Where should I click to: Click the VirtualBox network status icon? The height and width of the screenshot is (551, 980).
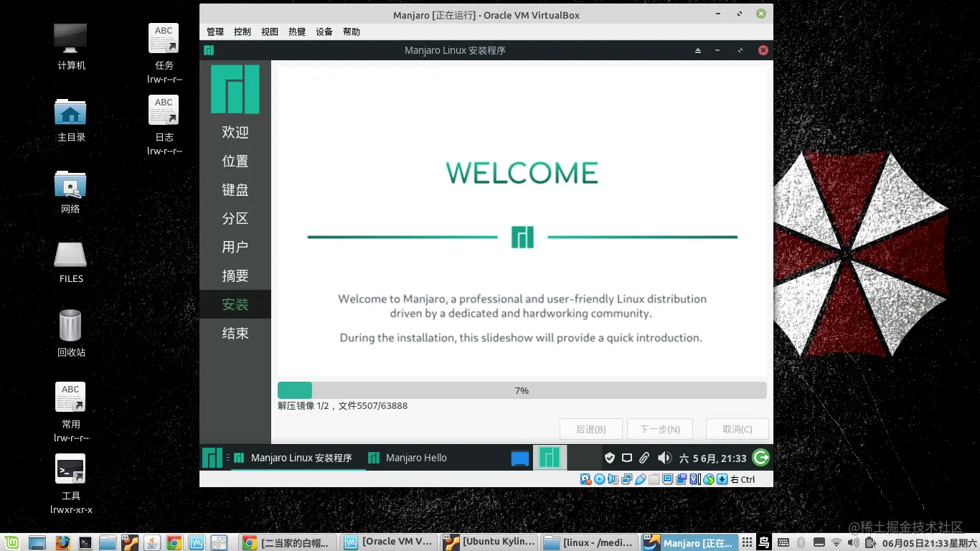pyautogui.click(x=626, y=479)
